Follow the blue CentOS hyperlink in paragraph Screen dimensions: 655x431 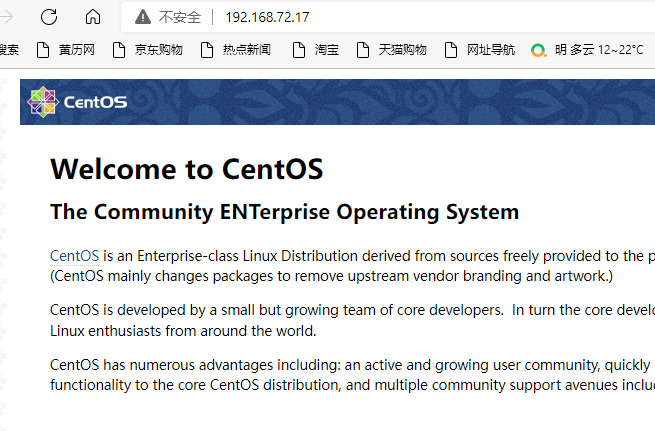[x=74, y=256]
